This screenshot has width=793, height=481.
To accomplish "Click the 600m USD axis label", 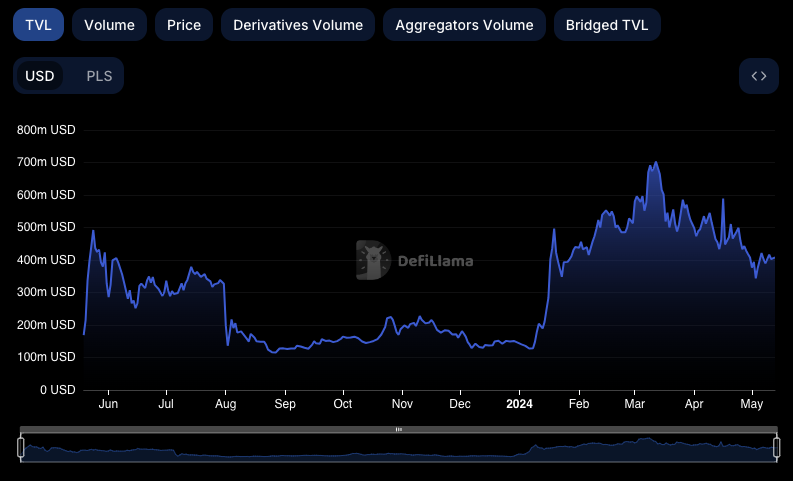I will 46,195.
